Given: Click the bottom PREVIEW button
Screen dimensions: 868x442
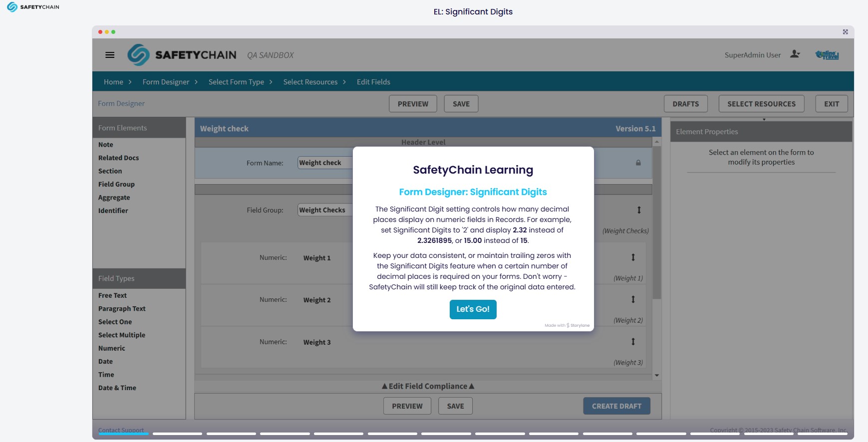Looking at the screenshot, I should coord(407,406).
